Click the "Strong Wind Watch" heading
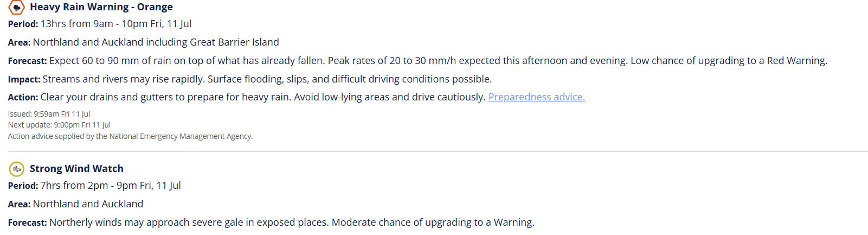This screenshot has height=235, width=868. pos(76,169)
